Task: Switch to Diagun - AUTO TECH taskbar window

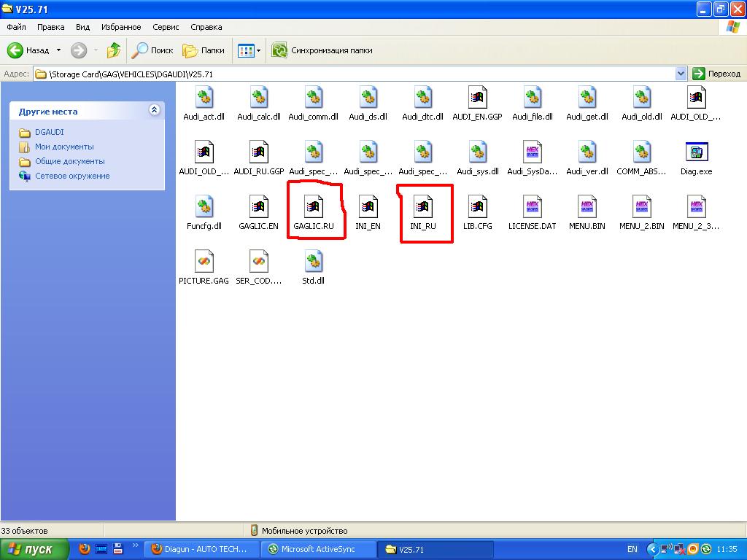Action: tap(202, 549)
